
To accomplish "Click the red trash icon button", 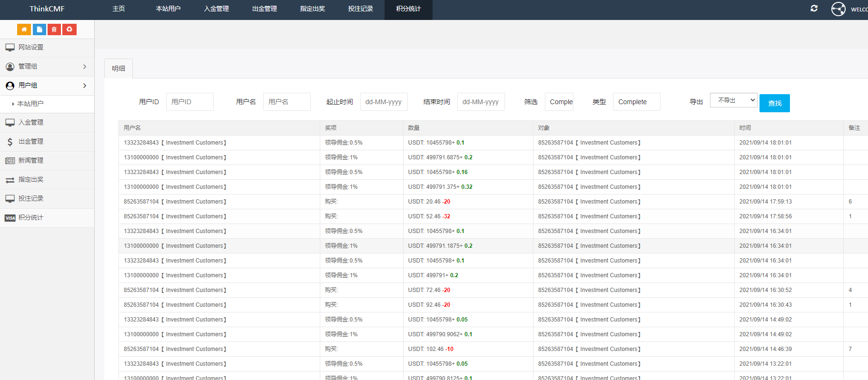I will [54, 29].
